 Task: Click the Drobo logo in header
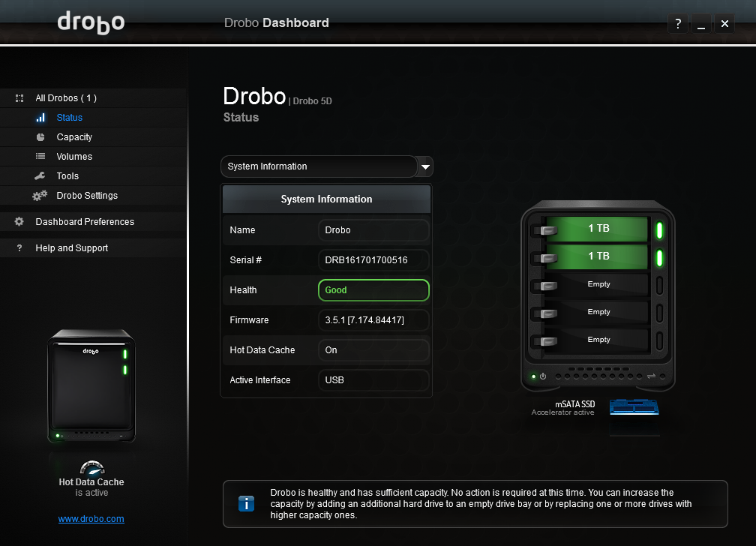tap(91, 22)
